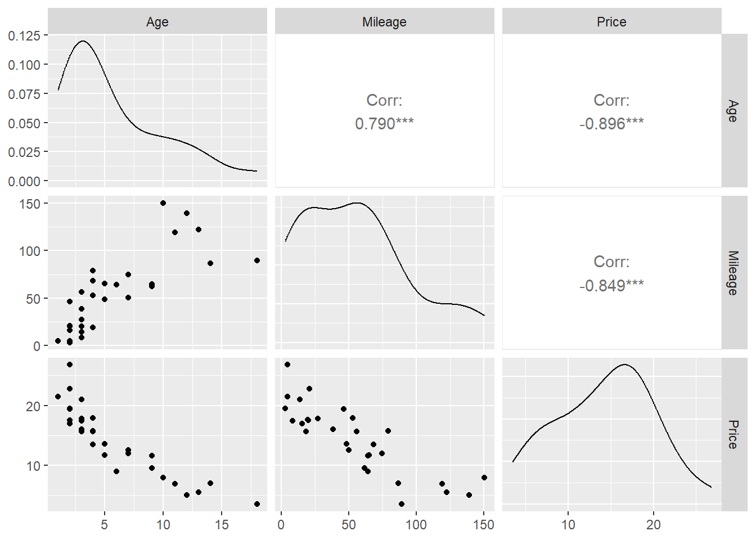756x540 pixels.
Task: Click the -0.896*** correlation value
Action: coord(611,124)
